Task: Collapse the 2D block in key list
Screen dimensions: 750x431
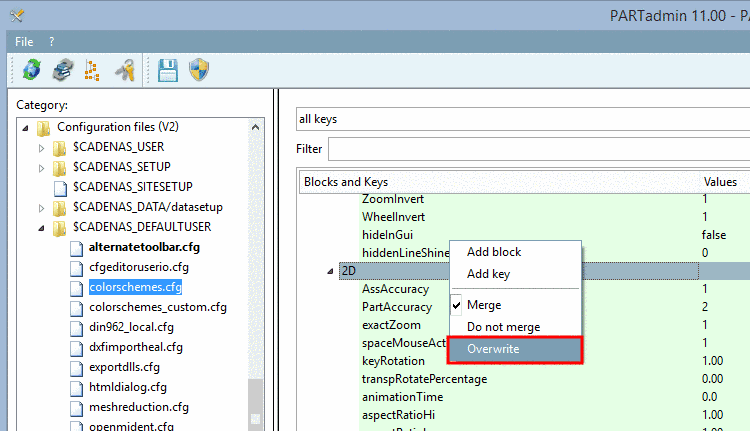Action: click(330, 271)
